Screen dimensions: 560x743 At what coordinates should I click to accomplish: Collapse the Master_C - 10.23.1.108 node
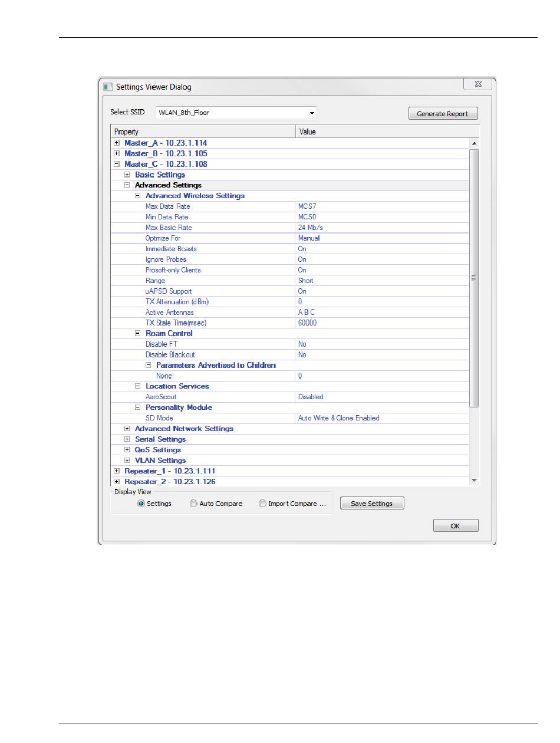(x=117, y=164)
